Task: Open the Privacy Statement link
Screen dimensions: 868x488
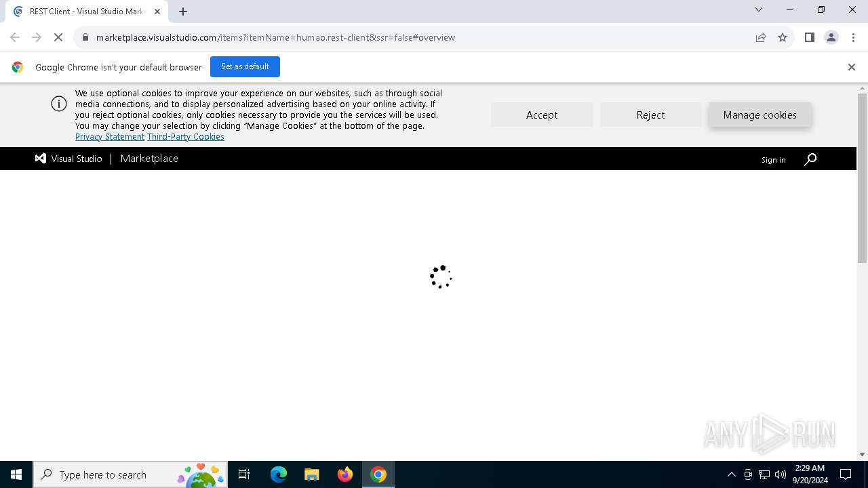Action: (110, 137)
